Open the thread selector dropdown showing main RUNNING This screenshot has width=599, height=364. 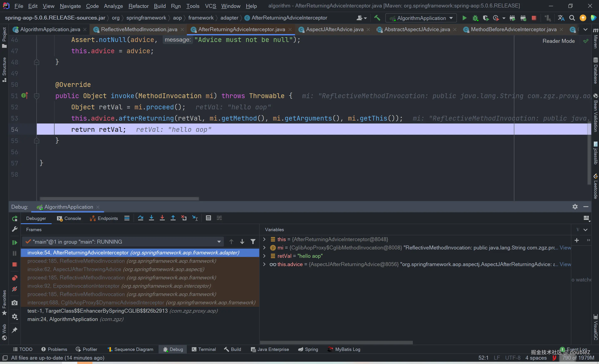pyautogui.click(x=219, y=242)
